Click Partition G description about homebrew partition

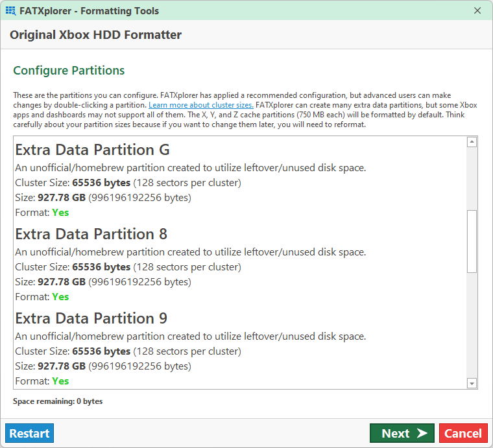191,168
